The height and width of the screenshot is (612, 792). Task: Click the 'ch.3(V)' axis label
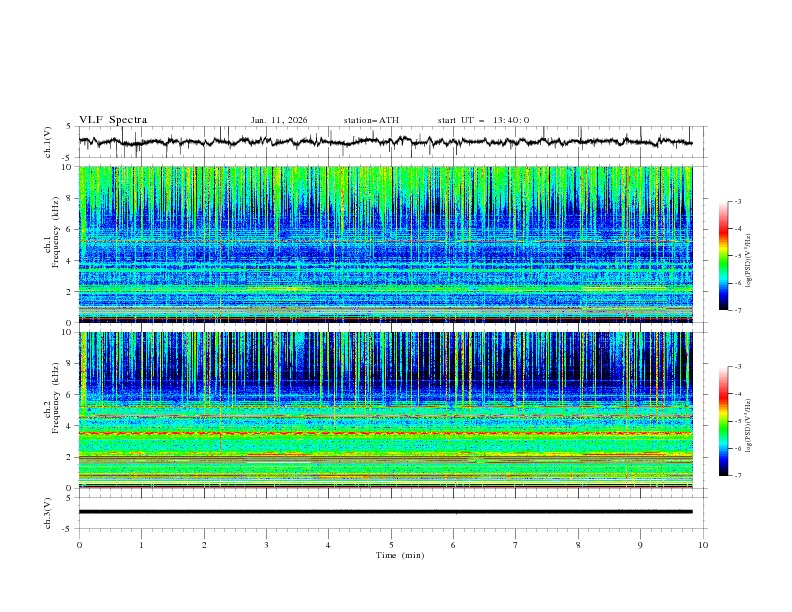tap(48, 513)
